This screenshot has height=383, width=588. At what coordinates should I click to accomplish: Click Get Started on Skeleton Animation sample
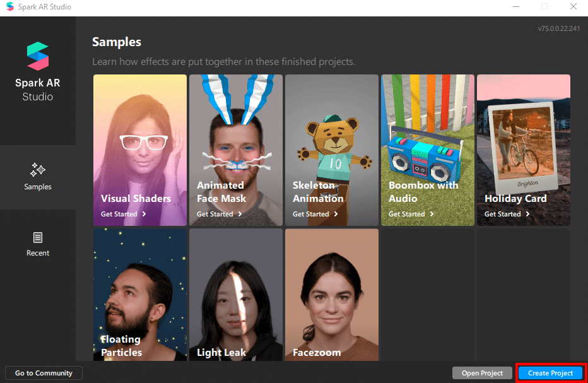coord(311,214)
